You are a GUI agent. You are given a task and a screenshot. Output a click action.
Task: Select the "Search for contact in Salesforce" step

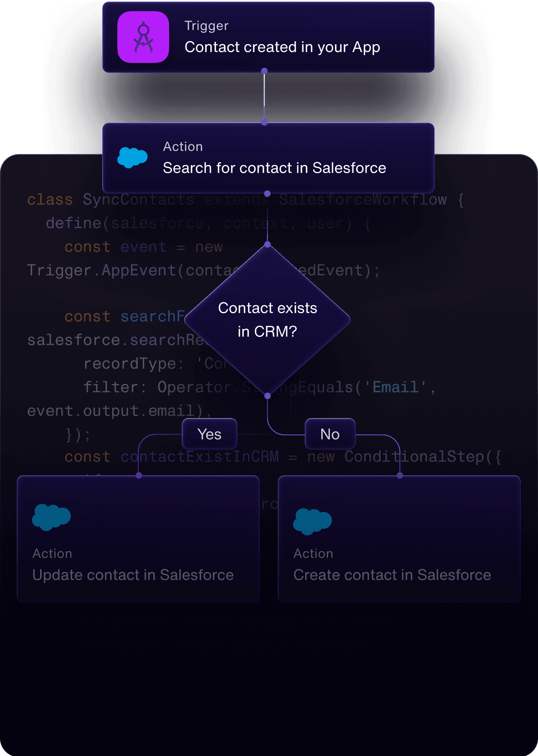click(x=274, y=168)
